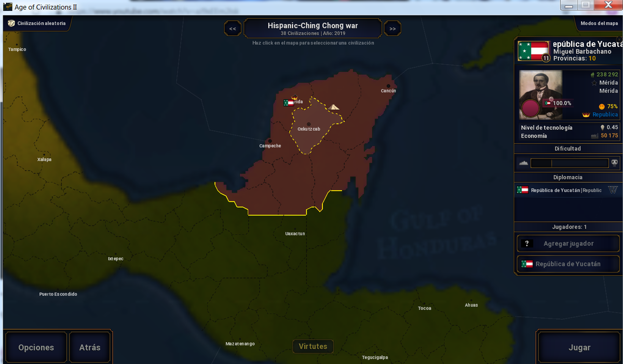Image resolution: width=623 pixels, height=364 pixels.
Task: Select Tampico on the map
Action: [x=17, y=49]
